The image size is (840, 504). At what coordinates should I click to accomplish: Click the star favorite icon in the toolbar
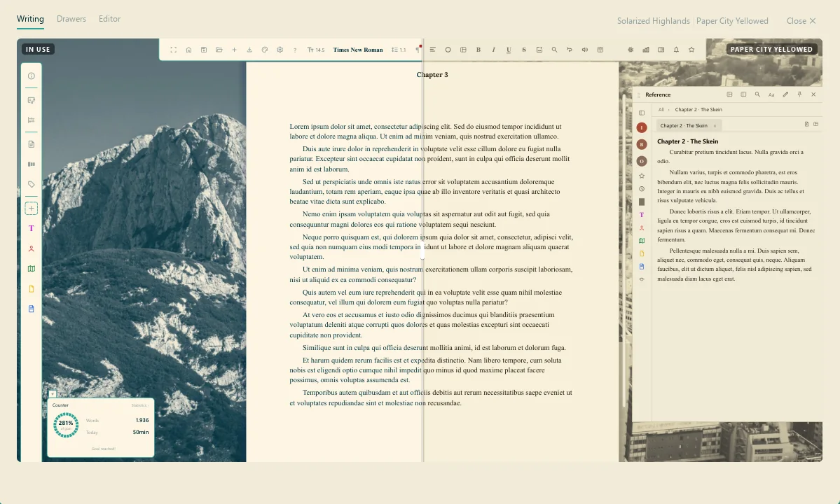pyautogui.click(x=691, y=50)
